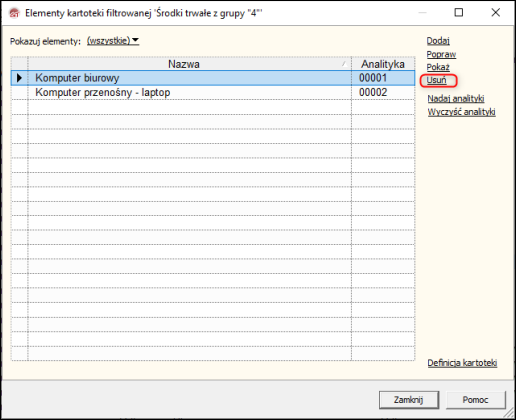Select the 00002 analityka cell
Screen dimensions: 516x420
pyautogui.click(x=383, y=92)
